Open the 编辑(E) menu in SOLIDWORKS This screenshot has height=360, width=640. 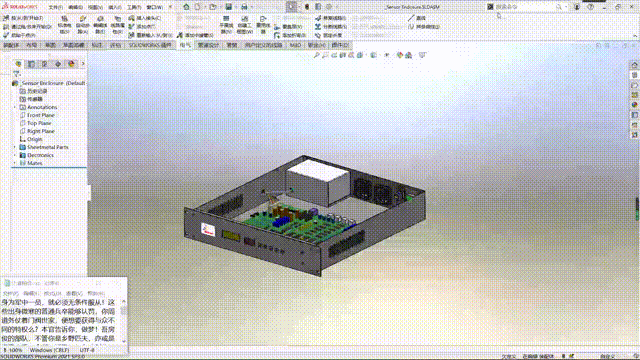click(x=75, y=7)
